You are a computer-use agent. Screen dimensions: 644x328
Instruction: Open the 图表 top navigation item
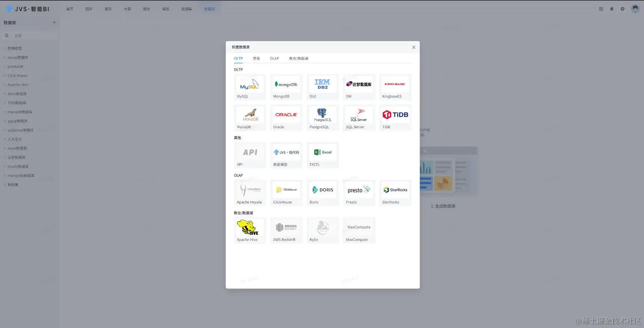[89, 9]
